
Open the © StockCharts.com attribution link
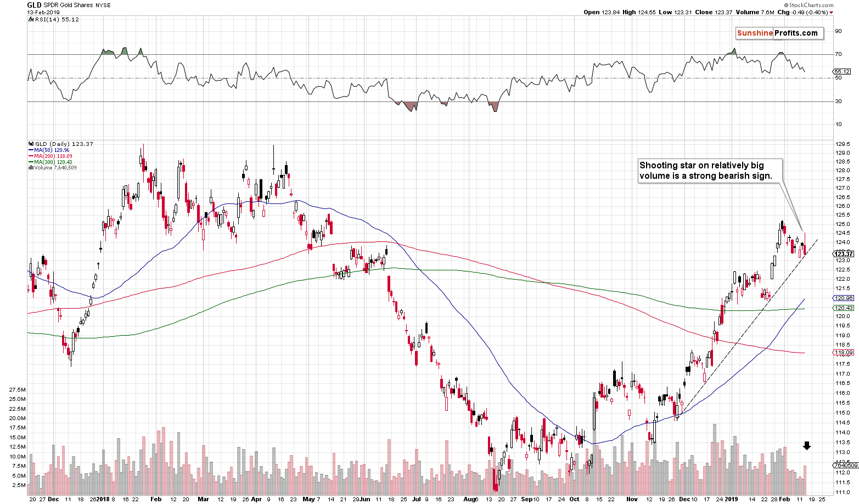(x=810, y=5)
